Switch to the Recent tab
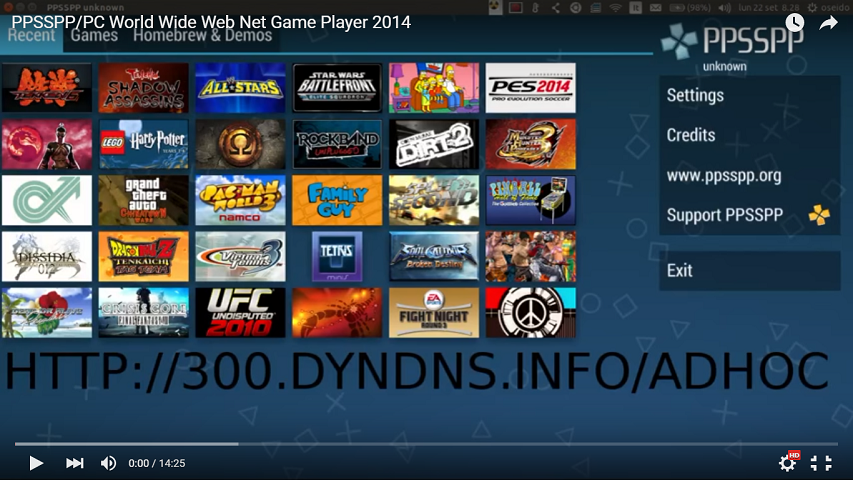Viewport: 853px width, 480px height. (32, 36)
